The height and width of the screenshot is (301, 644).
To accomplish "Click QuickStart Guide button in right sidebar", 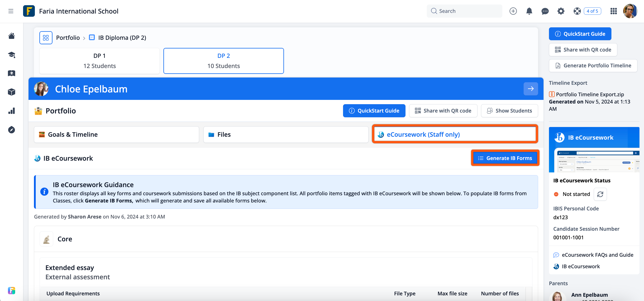I will coord(580,34).
